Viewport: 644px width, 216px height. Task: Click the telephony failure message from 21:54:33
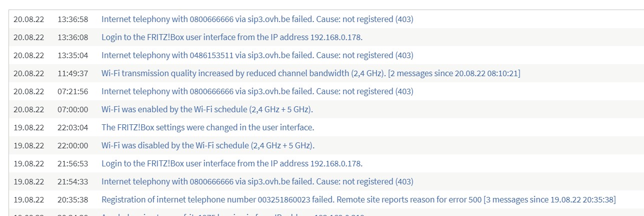coord(257,181)
